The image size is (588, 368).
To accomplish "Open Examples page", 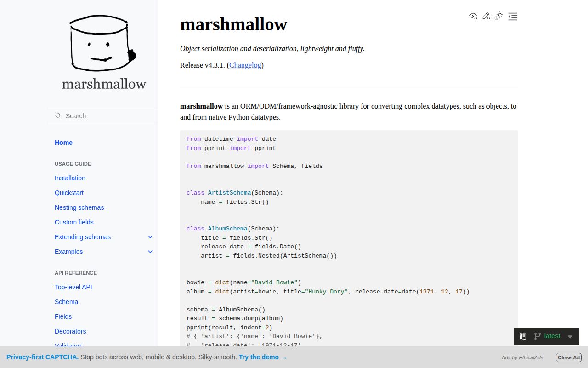I will click(x=68, y=252).
